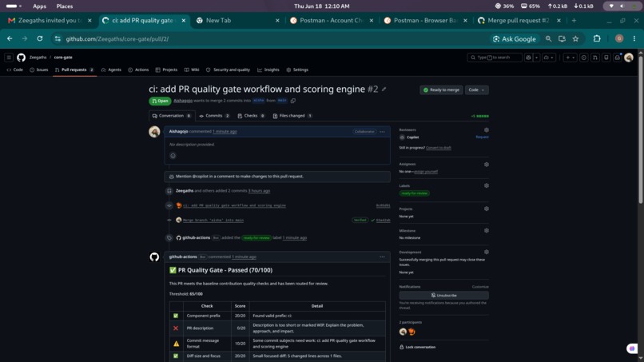644x362 pixels.
Task: Click the Ready to merge button
Action: pyautogui.click(x=441, y=90)
